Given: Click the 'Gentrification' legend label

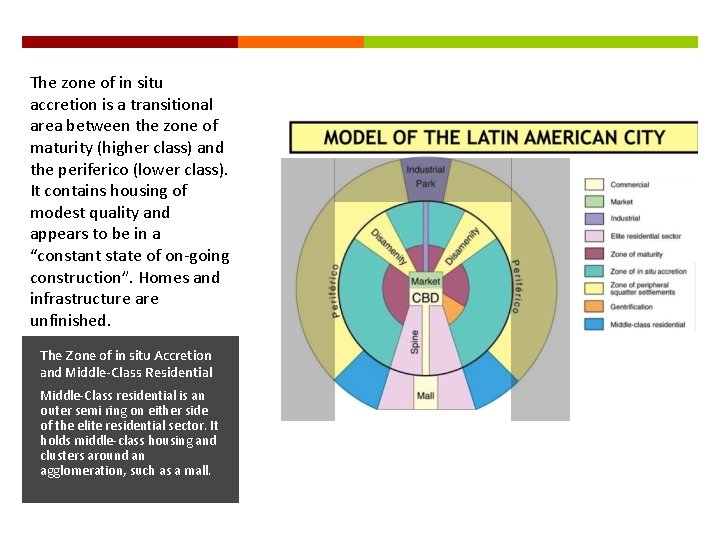Looking at the screenshot, I should click(631, 306).
